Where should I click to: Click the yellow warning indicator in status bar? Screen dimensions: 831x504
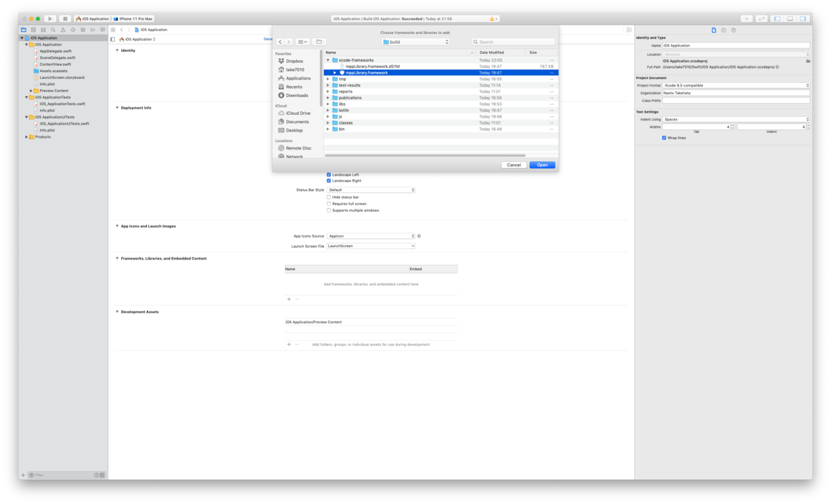pos(494,19)
